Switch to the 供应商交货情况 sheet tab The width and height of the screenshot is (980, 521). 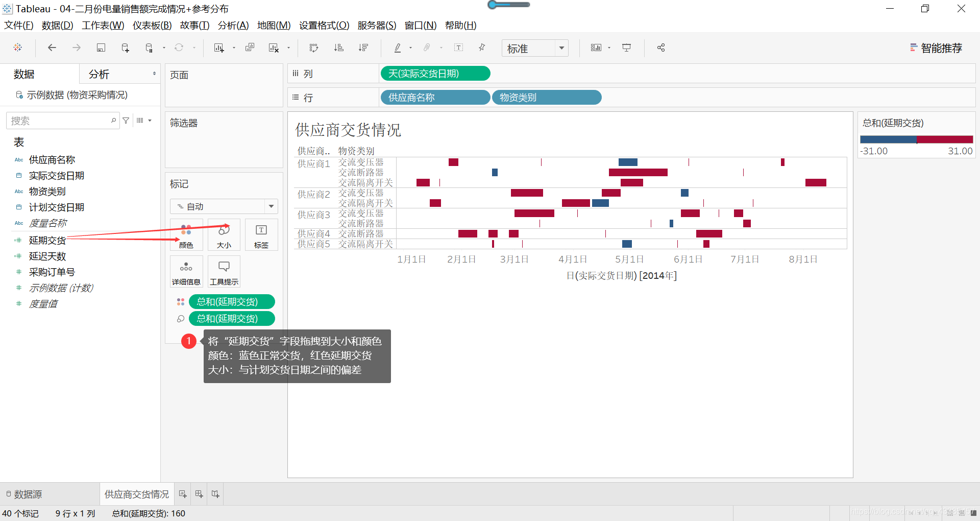(137, 494)
